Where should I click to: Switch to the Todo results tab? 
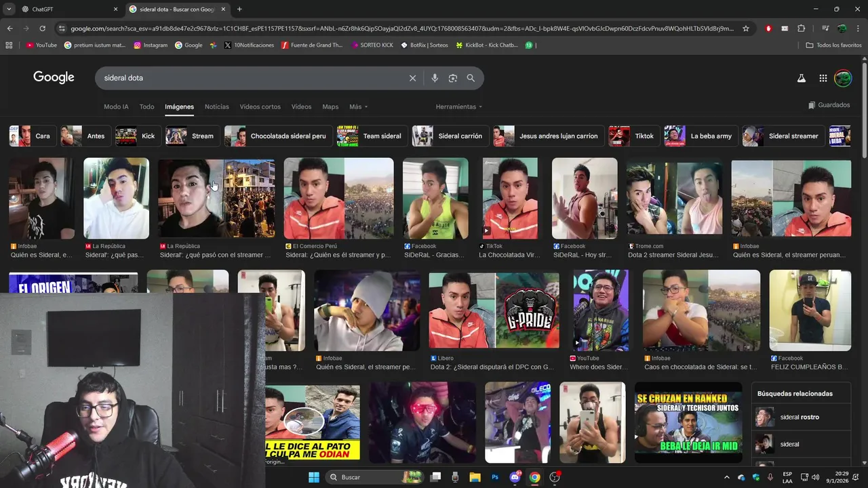coord(146,106)
